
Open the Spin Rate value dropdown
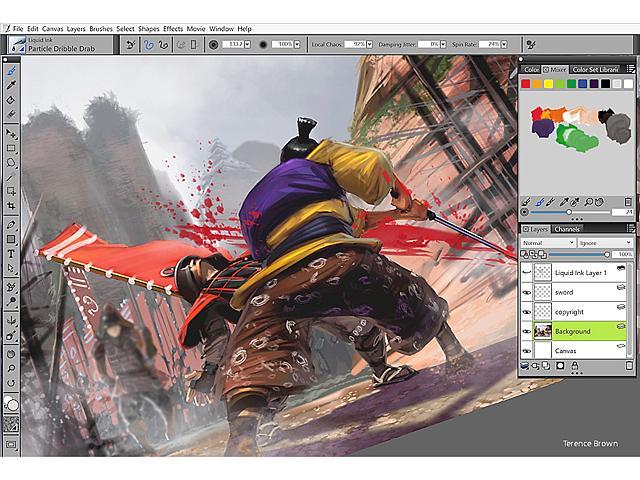click(504, 44)
